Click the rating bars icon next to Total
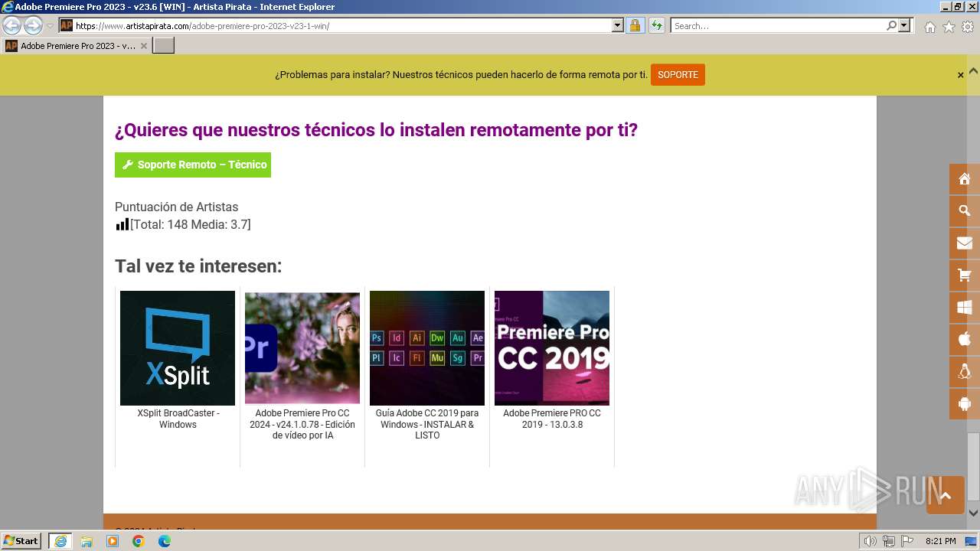This screenshot has width=980, height=551. pyautogui.click(x=122, y=224)
